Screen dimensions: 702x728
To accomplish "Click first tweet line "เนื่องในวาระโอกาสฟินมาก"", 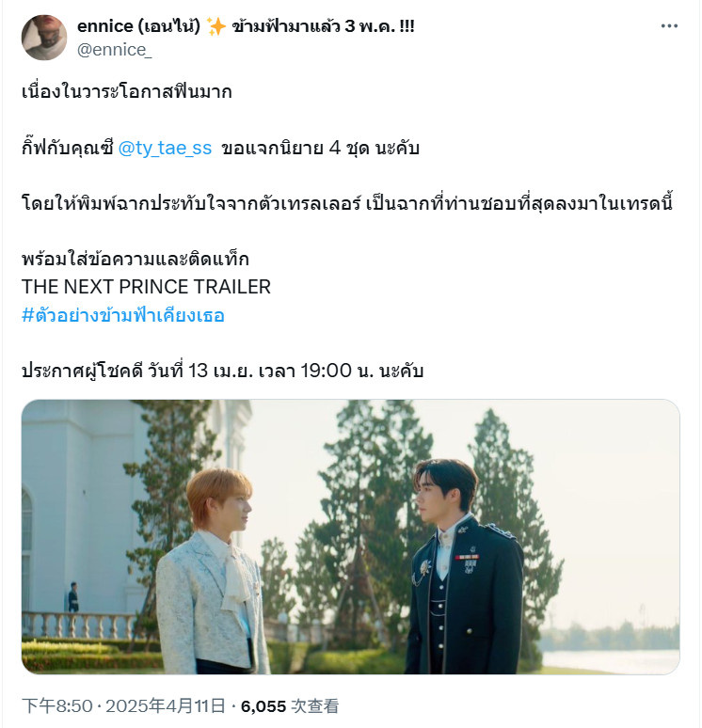I will [x=126, y=92].
